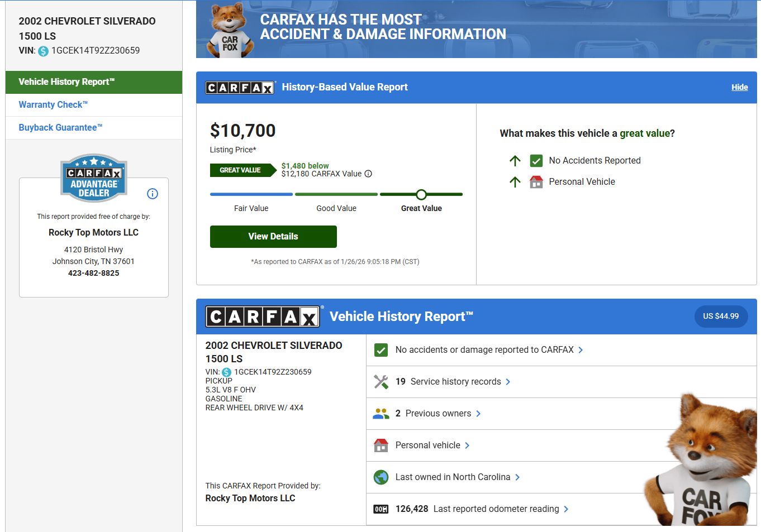Click the previous owners people icon
Viewport: 761px width, 532px height.
[381, 414]
